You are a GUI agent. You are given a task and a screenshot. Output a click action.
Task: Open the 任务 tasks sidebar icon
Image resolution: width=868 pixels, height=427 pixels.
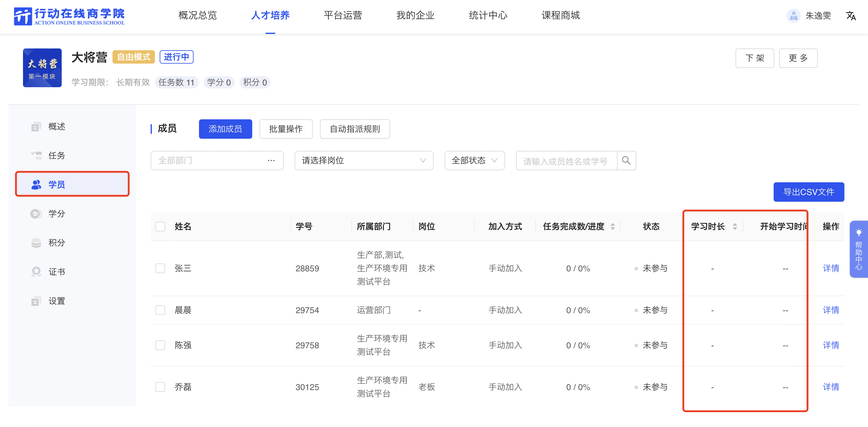point(36,155)
